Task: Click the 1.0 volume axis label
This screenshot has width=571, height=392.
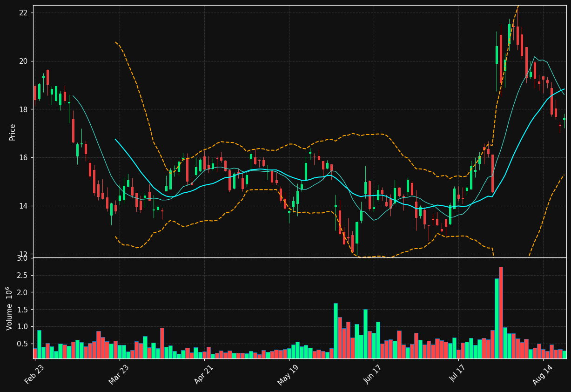Action: 23,327
